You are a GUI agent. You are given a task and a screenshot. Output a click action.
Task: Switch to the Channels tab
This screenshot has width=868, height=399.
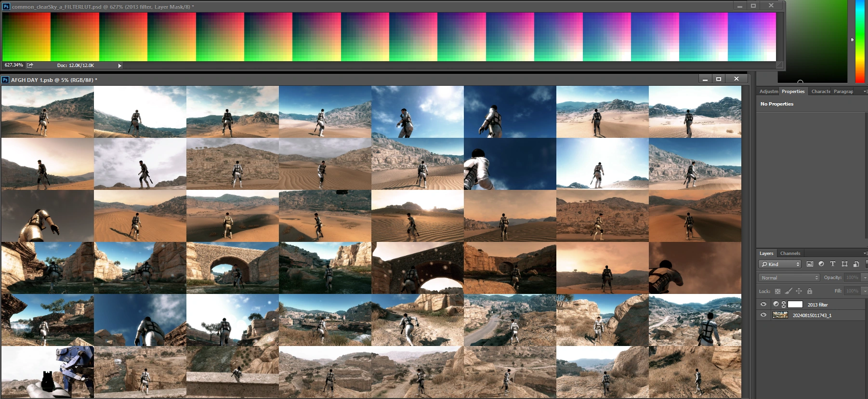790,253
